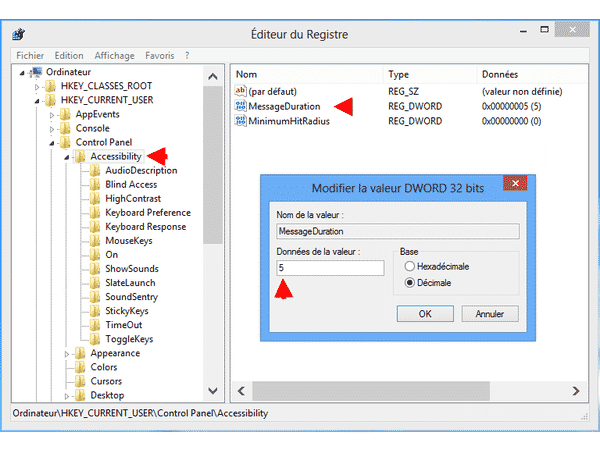Click the SoundSentry folder icon
This screenshot has width=600, height=450.
[95, 297]
